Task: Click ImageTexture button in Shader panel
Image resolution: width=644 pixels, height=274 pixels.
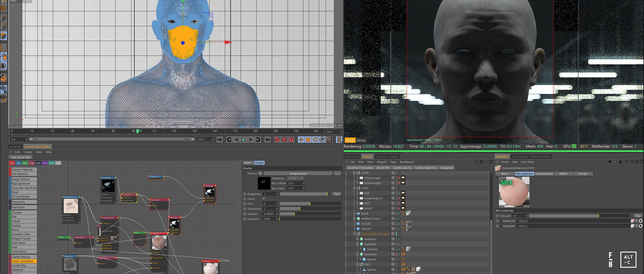Action: pyautogui.click(x=298, y=174)
